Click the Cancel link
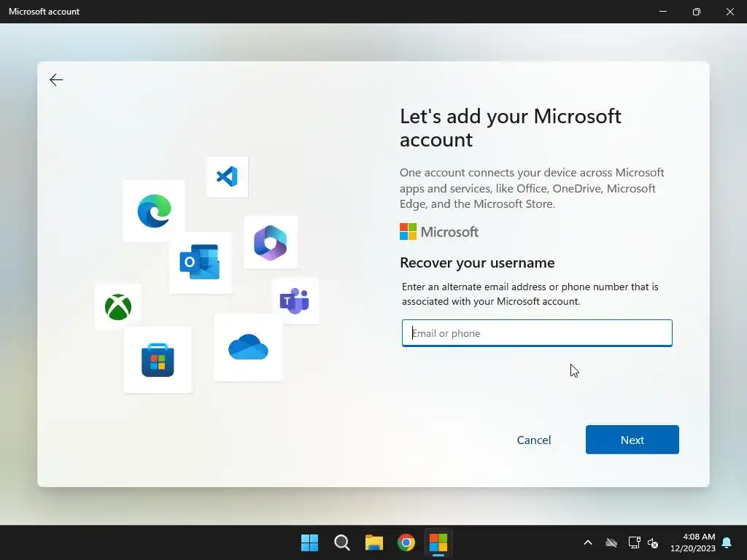The height and width of the screenshot is (560, 747). [x=533, y=440]
